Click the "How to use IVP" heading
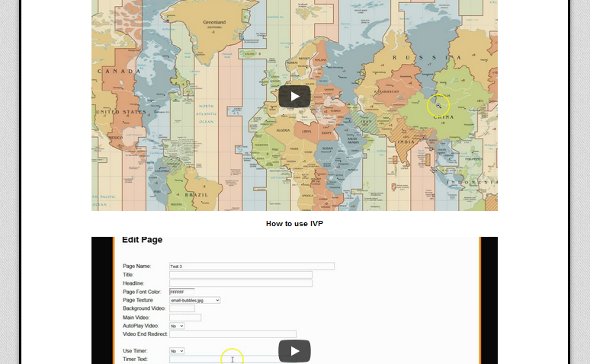590x364 pixels. point(294,224)
